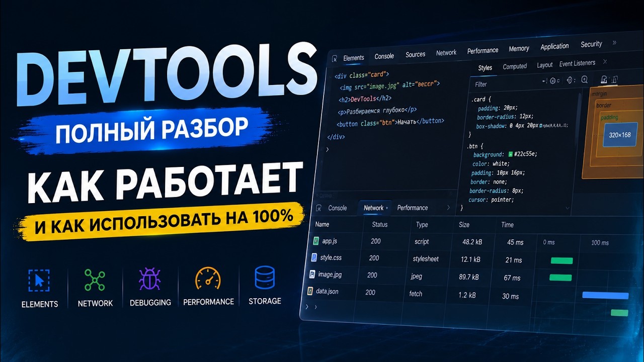Click the padding label in box model

click(x=609, y=118)
